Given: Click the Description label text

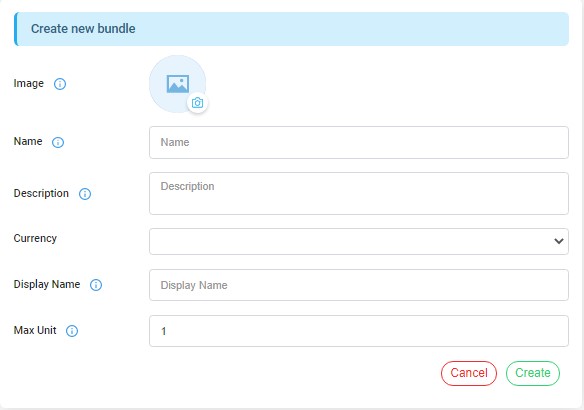Looking at the screenshot, I should coord(41,194).
